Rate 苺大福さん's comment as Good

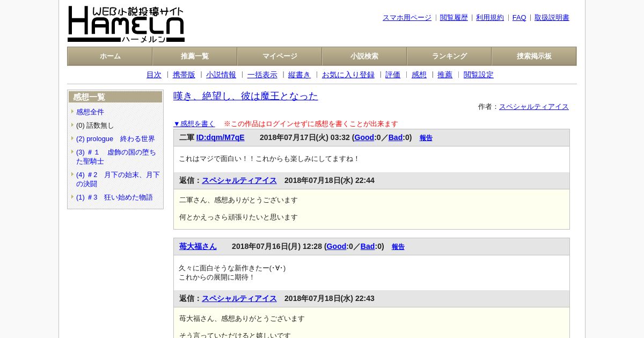(x=336, y=247)
